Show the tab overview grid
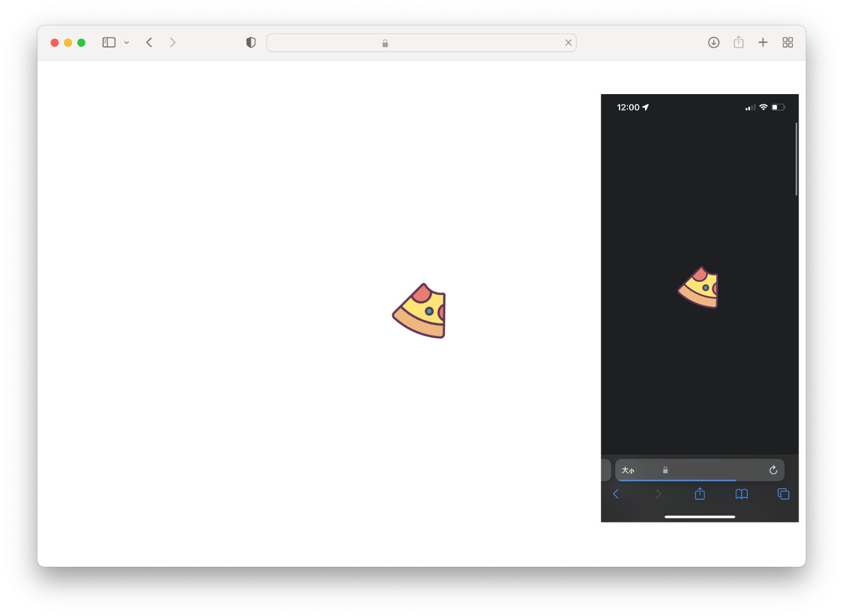Image resolution: width=843 pixels, height=616 pixels. [788, 43]
